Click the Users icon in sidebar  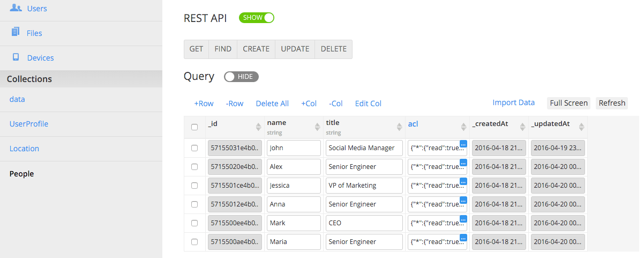[x=16, y=8]
